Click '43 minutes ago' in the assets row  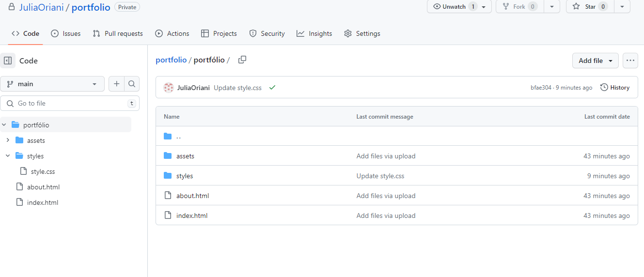point(607,156)
